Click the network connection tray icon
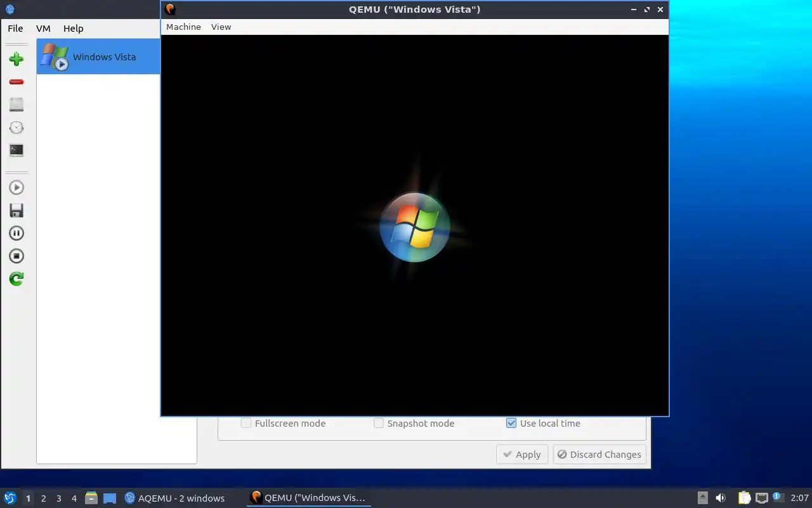Image resolution: width=812 pixels, height=508 pixels. tap(762, 498)
